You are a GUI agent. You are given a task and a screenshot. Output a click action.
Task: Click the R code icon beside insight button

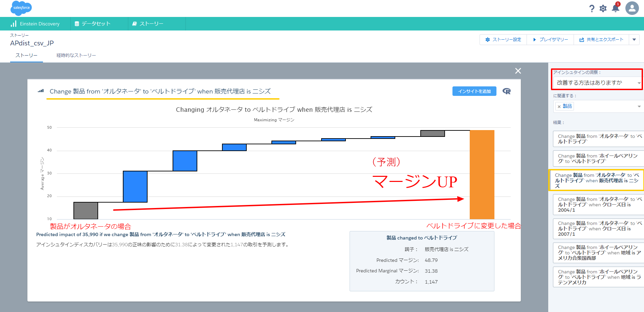point(507,91)
